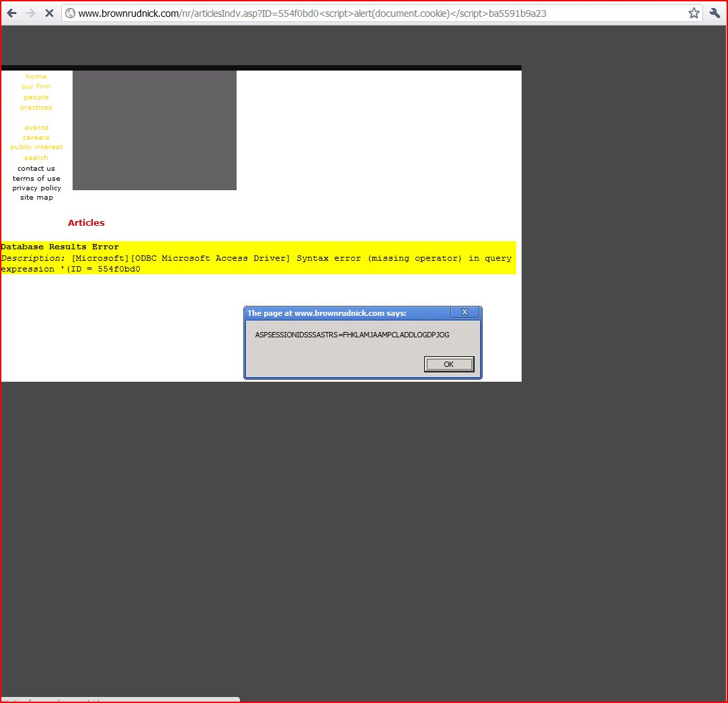The height and width of the screenshot is (703, 728).
Task: Bookmark this page with the star icon
Action: click(694, 13)
